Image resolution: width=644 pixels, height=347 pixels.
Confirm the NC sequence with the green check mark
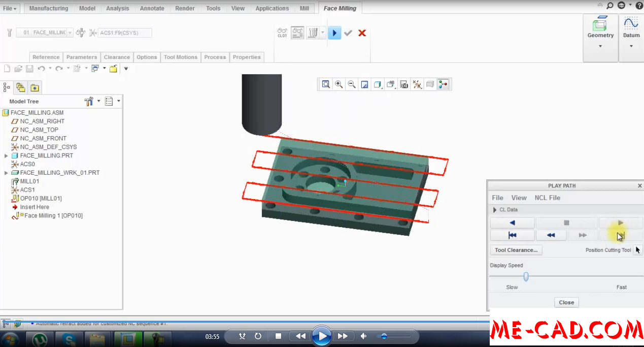pos(348,33)
